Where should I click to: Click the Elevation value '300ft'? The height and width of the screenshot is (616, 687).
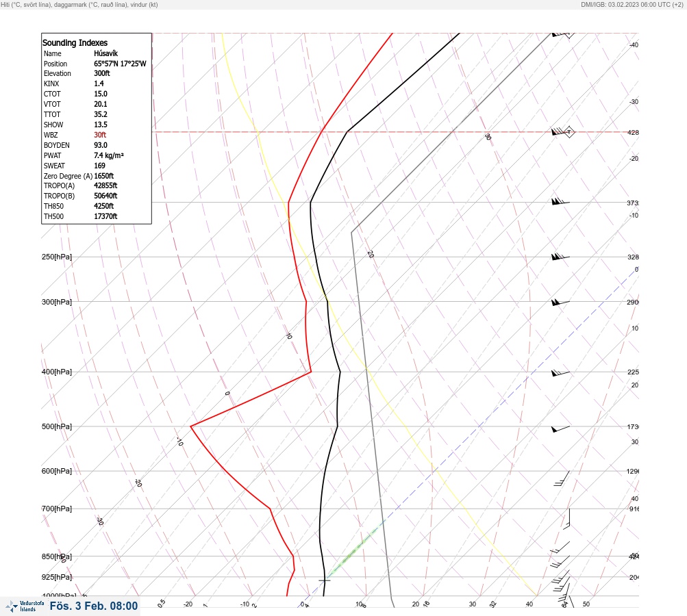[101, 73]
